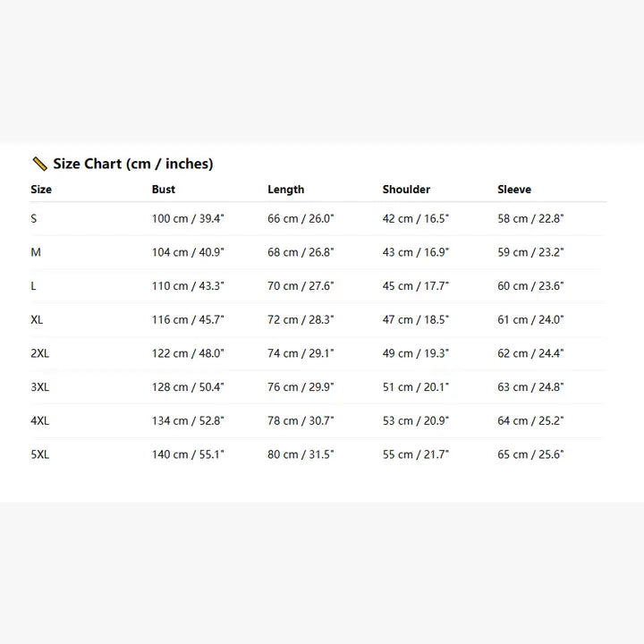Select the M size row label
Image resolution: width=644 pixels, height=644 pixels.
(x=36, y=252)
